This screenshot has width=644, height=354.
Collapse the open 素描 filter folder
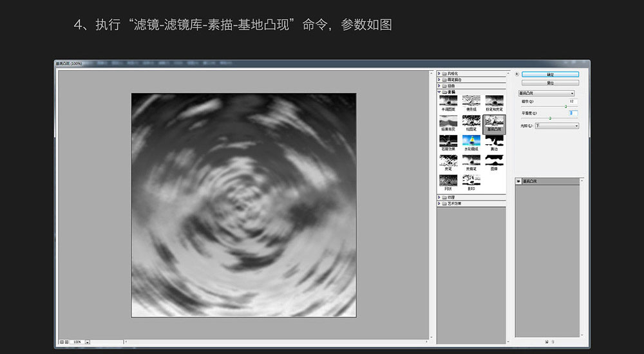(x=439, y=92)
